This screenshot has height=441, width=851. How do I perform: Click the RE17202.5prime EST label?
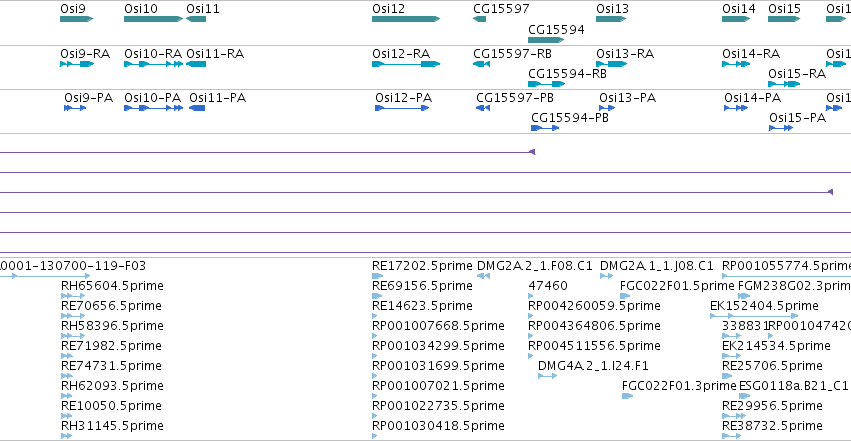(x=422, y=266)
